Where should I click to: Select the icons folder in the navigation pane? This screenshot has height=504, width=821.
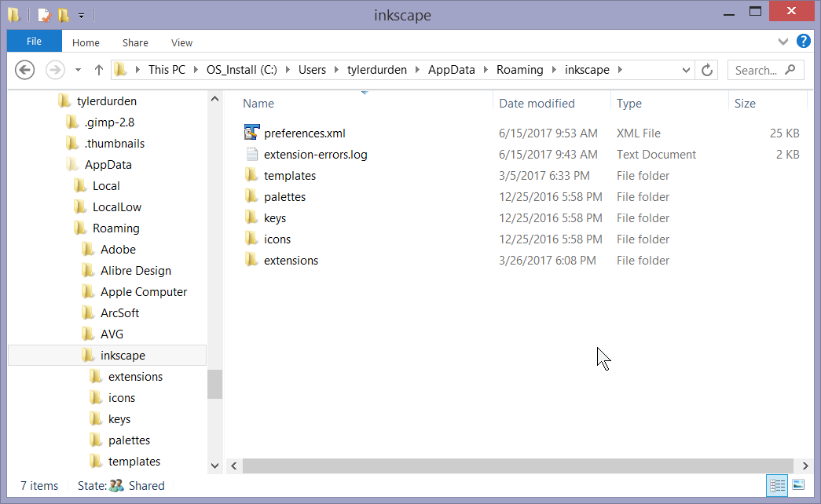(119, 397)
